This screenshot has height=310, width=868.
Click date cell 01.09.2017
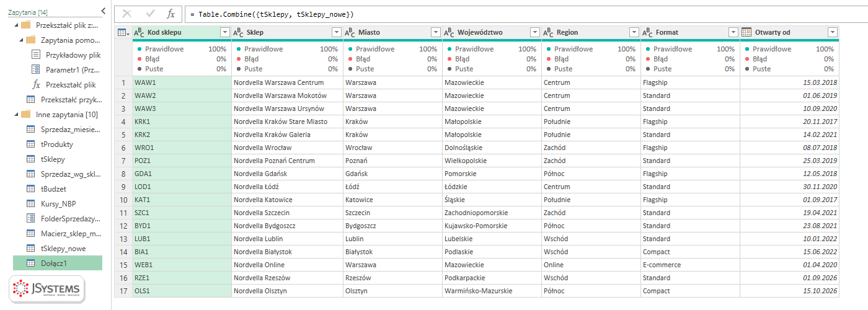click(x=789, y=200)
